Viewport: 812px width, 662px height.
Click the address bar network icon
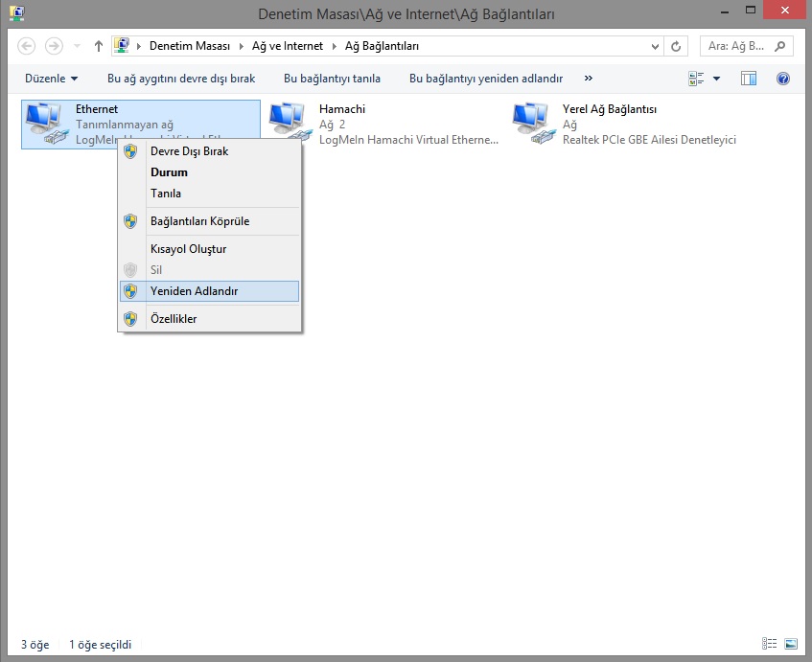(122, 46)
